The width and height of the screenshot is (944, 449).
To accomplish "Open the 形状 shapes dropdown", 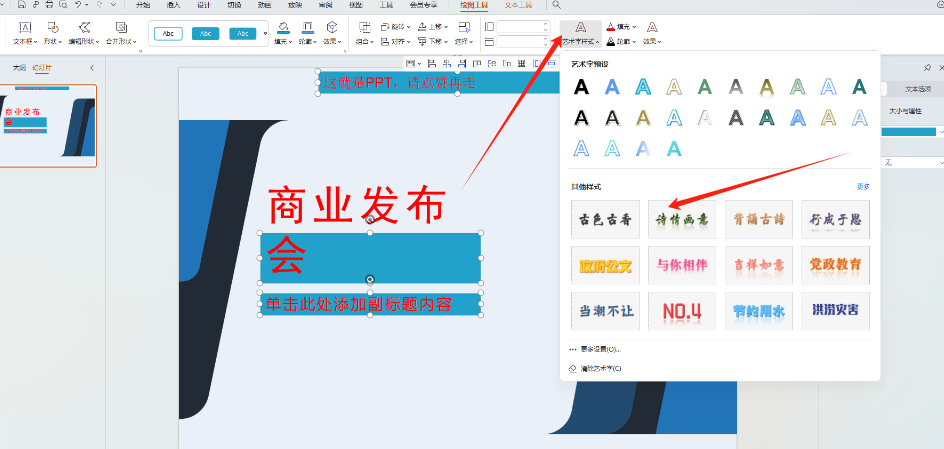I will point(53,31).
